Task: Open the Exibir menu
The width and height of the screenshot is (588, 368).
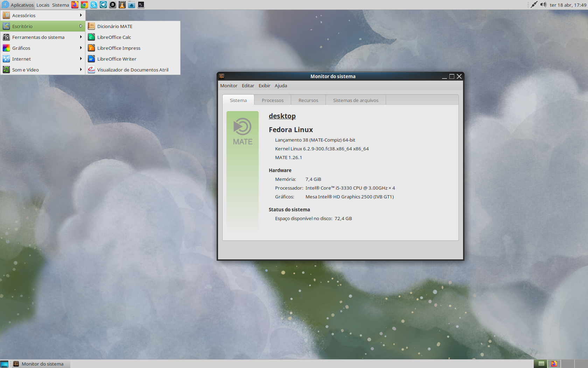Action: coord(264,86)
